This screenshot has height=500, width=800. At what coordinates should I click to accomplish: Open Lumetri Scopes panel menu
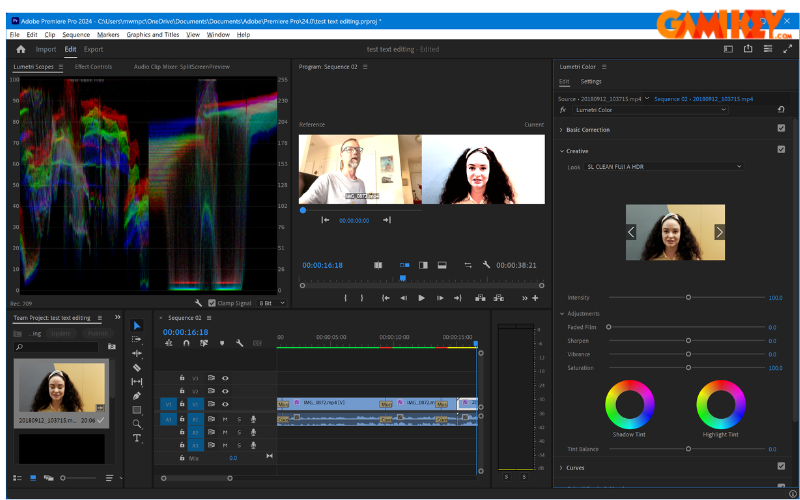click(61, 67)
